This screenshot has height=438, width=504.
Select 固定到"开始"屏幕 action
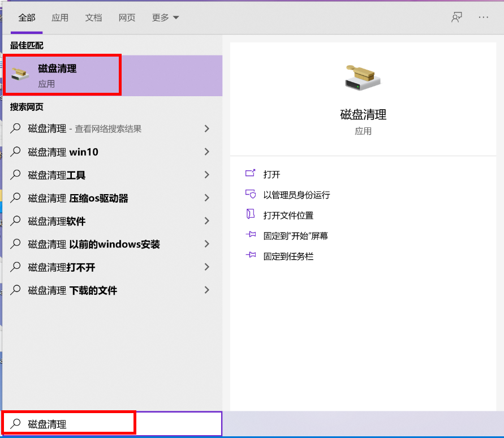[295, 236]
